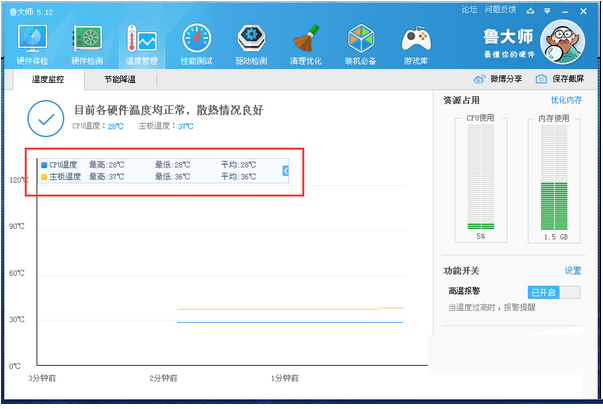The height and width of the screenshot is (409, 603).
Task: Toggle CPU温度 blue legend swatch
Action: [44, 165]
